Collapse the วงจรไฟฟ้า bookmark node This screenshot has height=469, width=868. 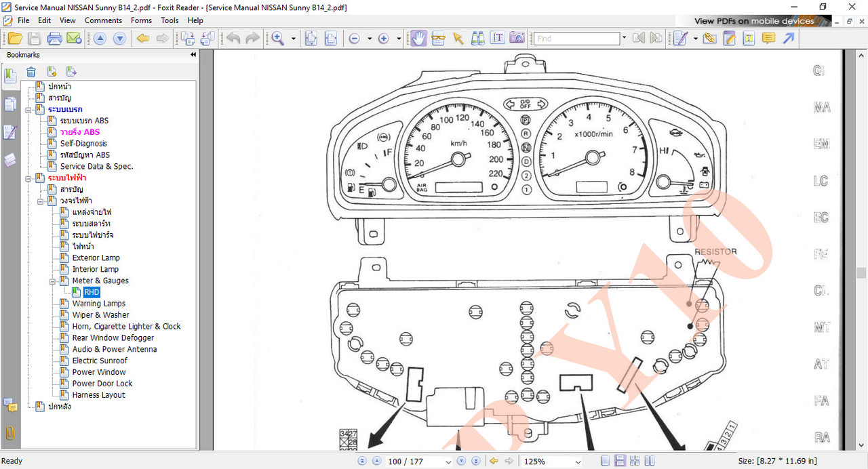pos(41,201)
